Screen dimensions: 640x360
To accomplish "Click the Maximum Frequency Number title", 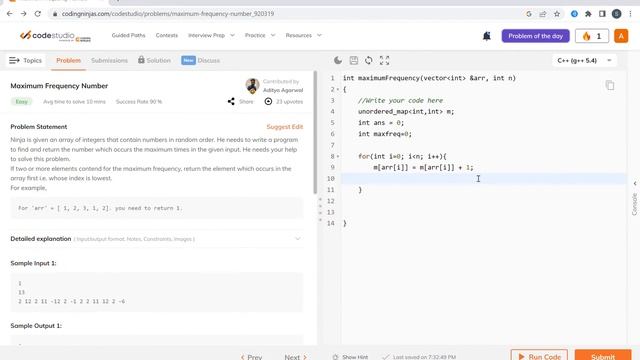I will tap(59, 86).
